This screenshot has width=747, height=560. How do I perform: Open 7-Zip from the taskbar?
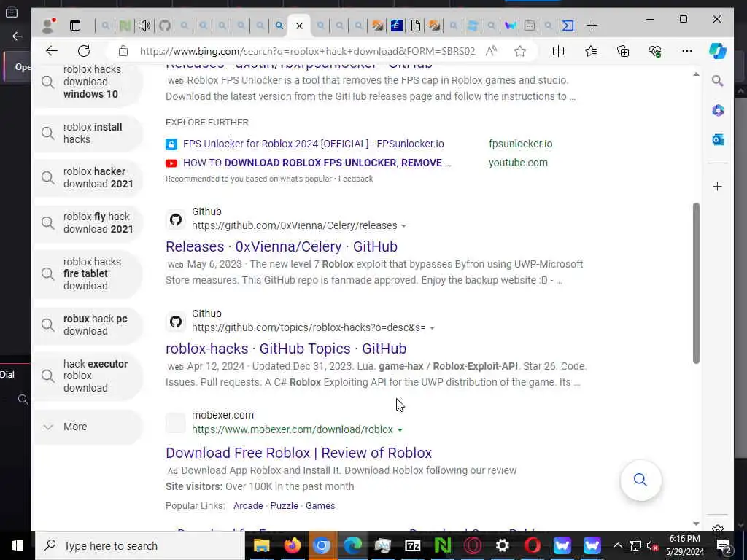pyautogui.click(x=413, y=545)
